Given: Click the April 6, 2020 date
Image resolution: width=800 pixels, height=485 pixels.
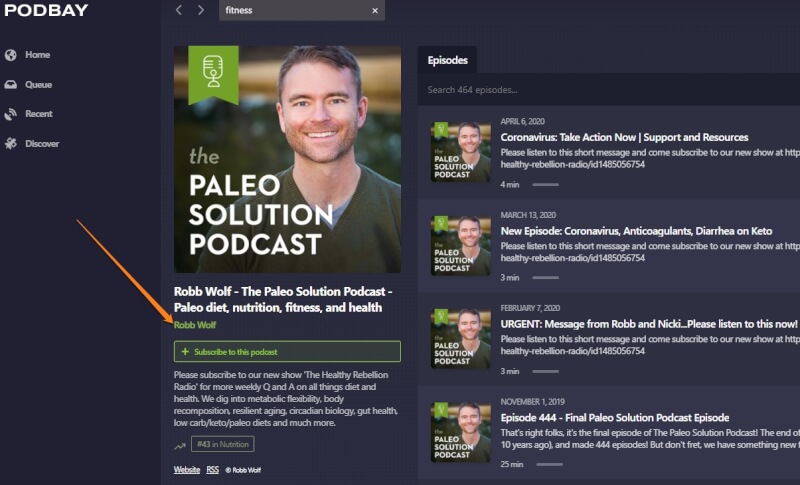Looking at the screenshot, I should [x=522, y=121].
